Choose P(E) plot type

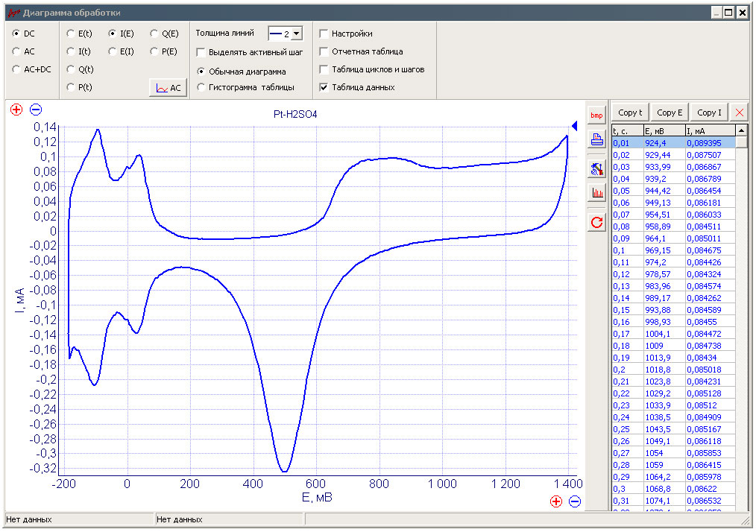154,51
